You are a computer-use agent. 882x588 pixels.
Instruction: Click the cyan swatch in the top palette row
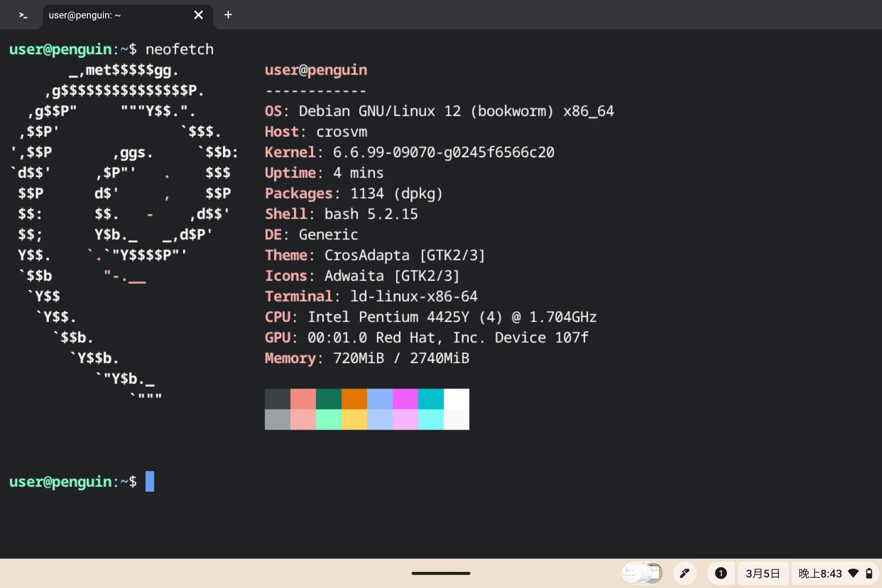pyautogui.click(x=431, y=399)
